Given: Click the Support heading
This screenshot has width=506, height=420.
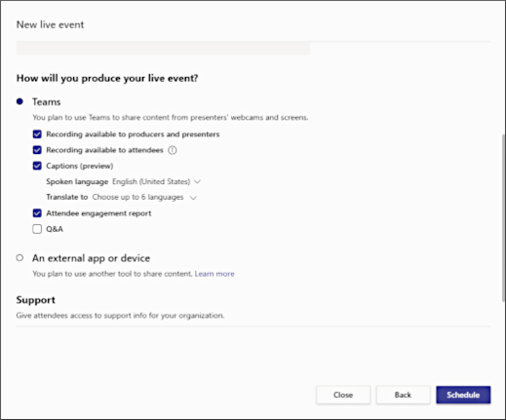Looking at the screenshot, I should point(36,300).
